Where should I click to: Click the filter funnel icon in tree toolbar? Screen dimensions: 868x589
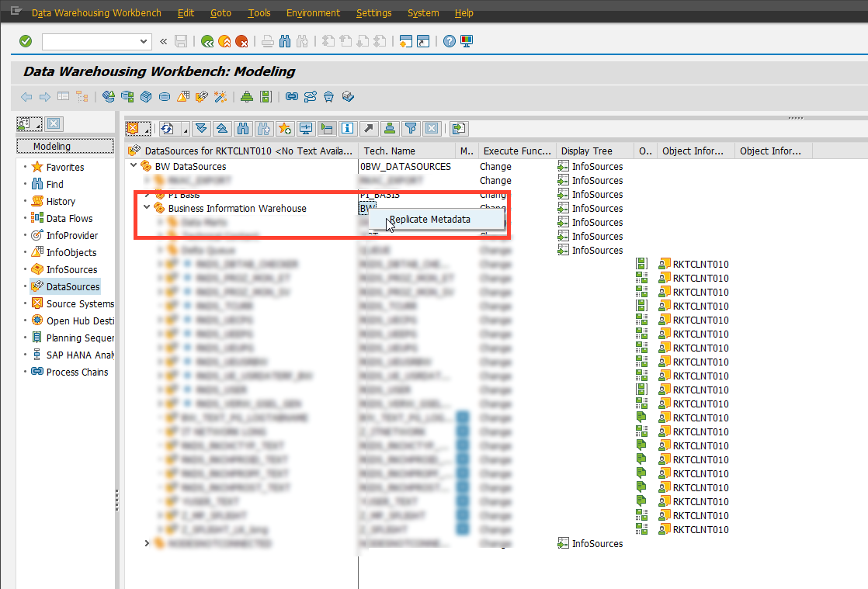click(x=411, y=128)
